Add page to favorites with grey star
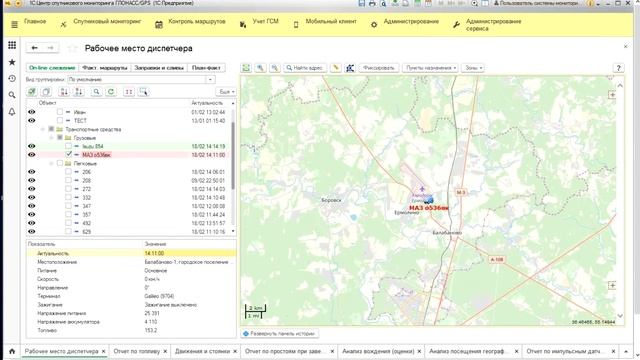Screen dimensions: 640x360 [x=72, y=48]
